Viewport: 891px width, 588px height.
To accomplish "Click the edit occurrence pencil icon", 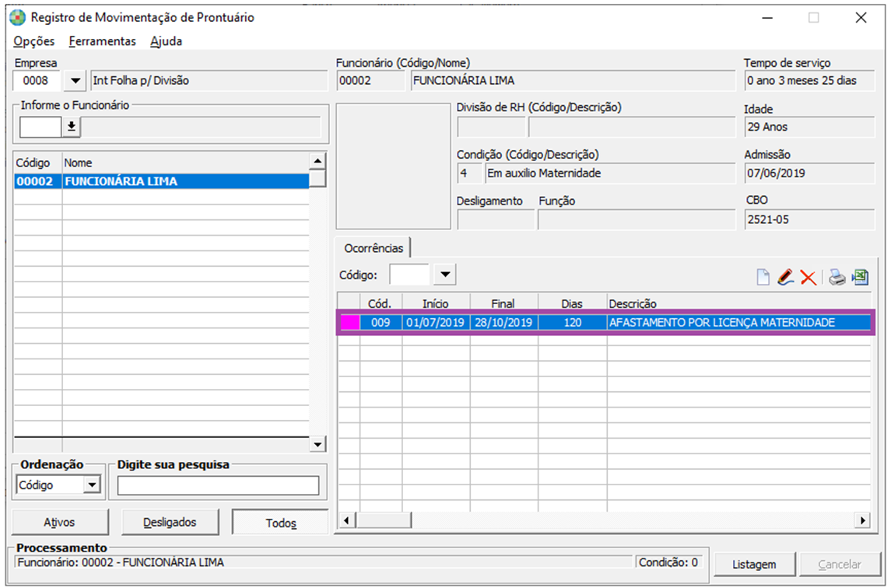I will [785, 277].
